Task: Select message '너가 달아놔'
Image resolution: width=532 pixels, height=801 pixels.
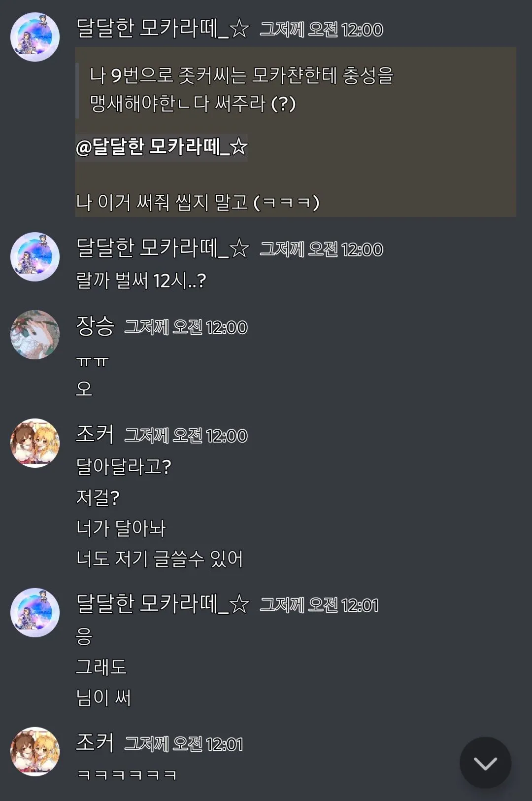Action: coord(121,528)
